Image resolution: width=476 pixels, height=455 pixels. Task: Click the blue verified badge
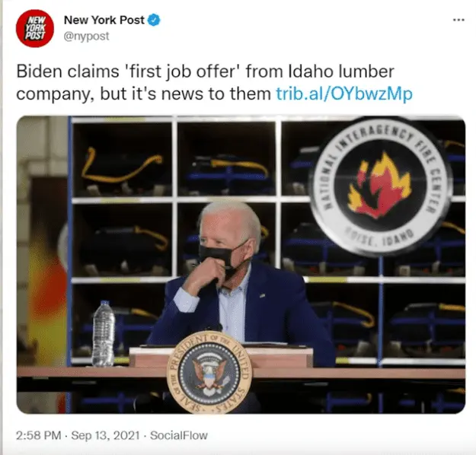pyautogui.click(x=154, y=21)
